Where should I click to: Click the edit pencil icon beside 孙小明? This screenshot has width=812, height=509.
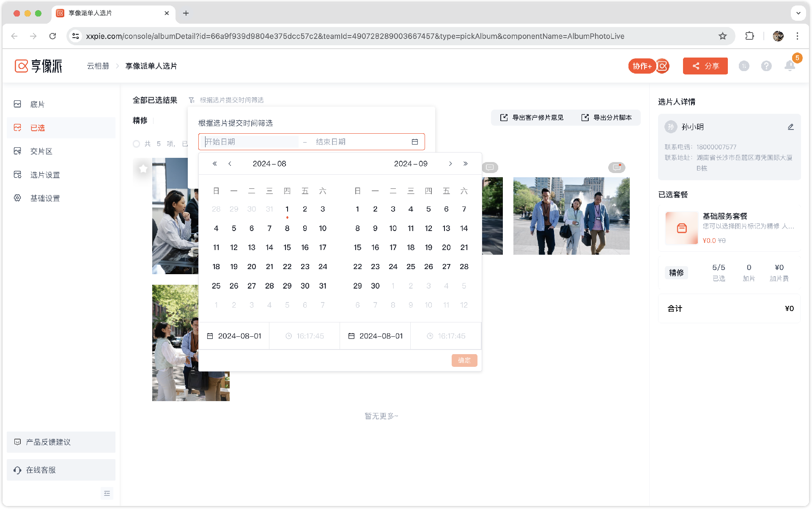(x=790, y=127)
